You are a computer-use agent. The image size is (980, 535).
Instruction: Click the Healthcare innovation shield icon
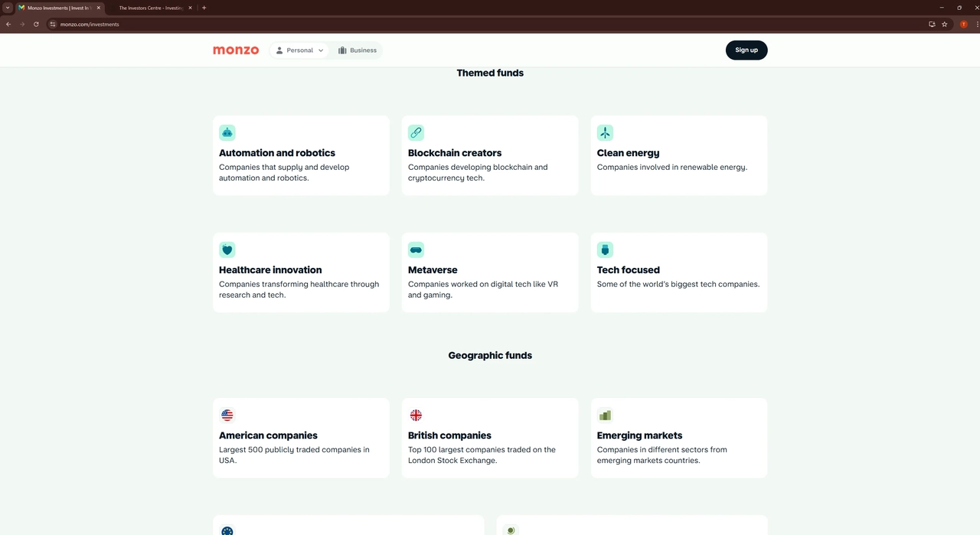227,249
